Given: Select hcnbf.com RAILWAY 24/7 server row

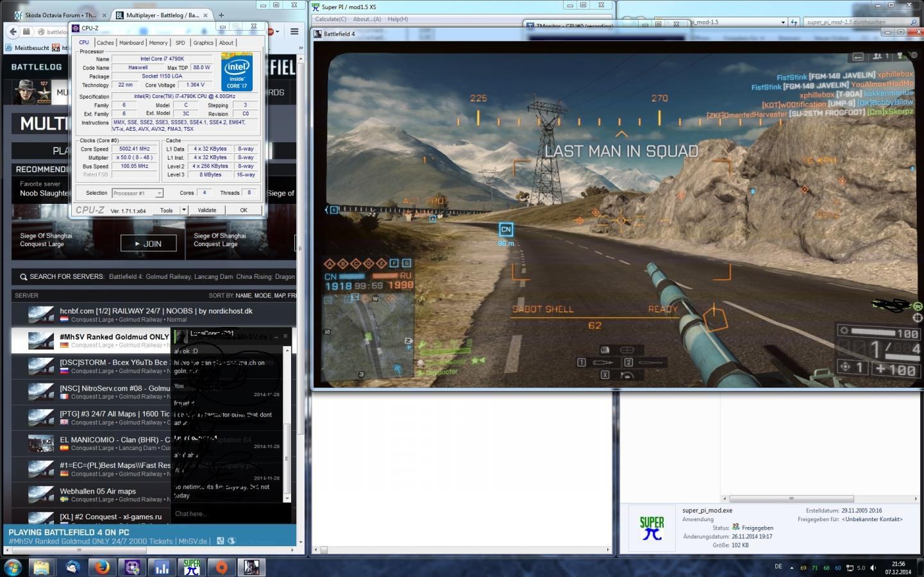Looking at the screenshot, I should 154,315.
